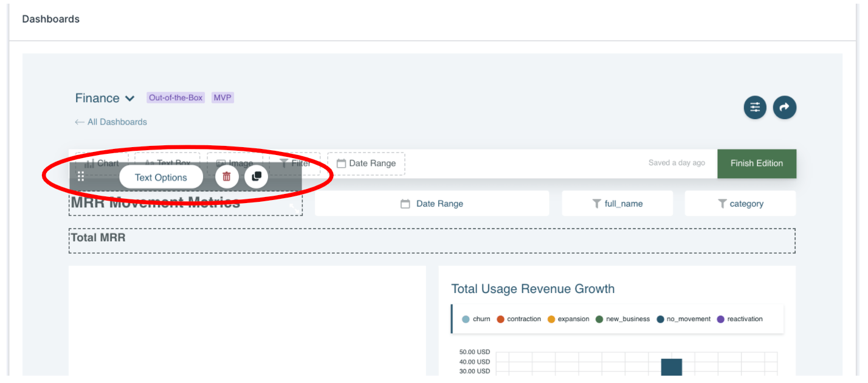Toggle expansion series in chart legend
The image size is (868, 383).
pyautogui.click(x=568, y=319)
